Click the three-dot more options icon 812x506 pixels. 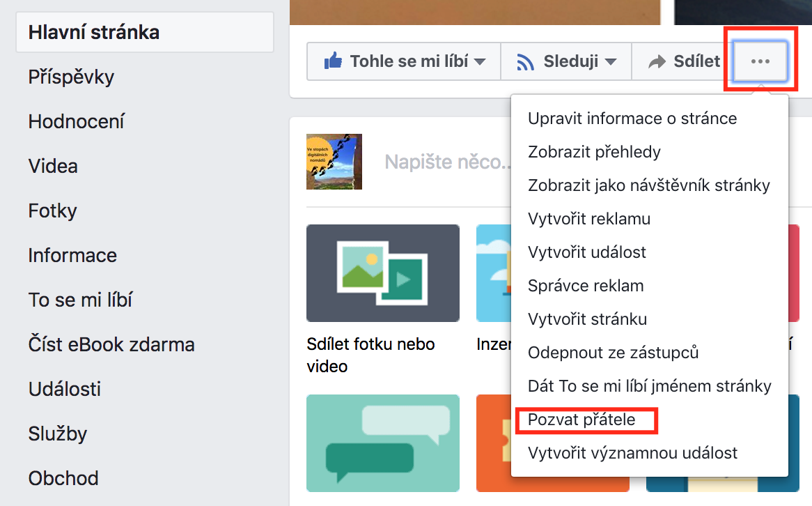click(x=759, y=61)
